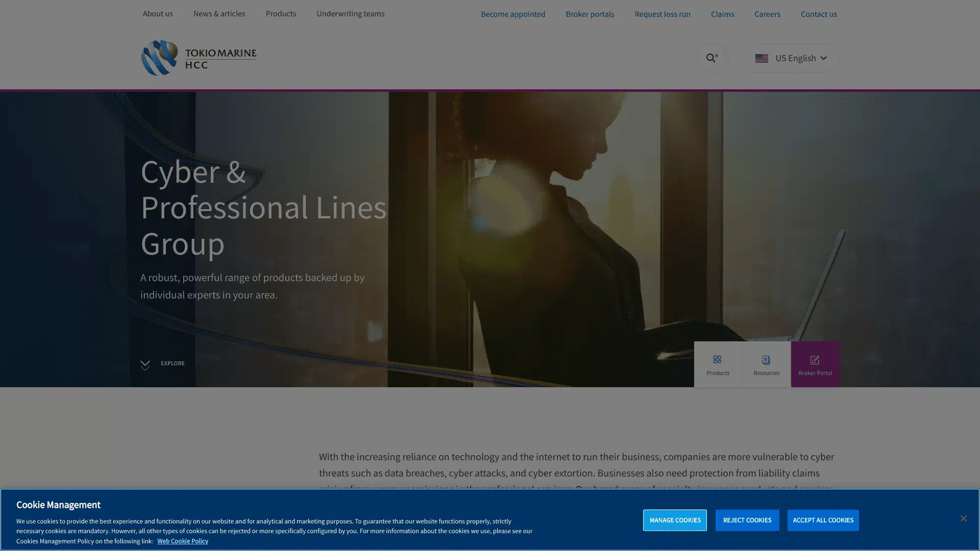Click the US flag icon
Image resolution: width=980 pixels, height=551 pixels.
761,58
